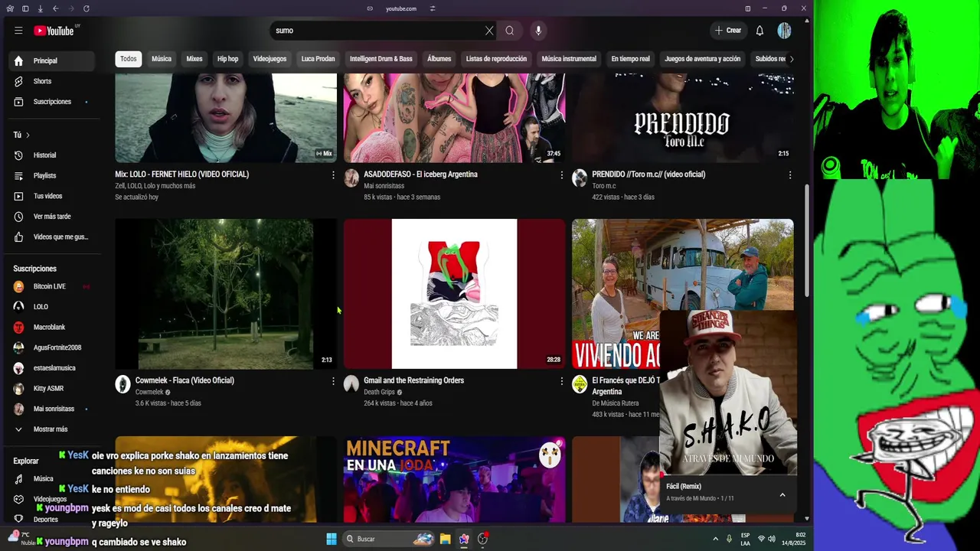Open File Explorer from the taskbar
Screen dimensions: 980x551
tap(445, 539)
